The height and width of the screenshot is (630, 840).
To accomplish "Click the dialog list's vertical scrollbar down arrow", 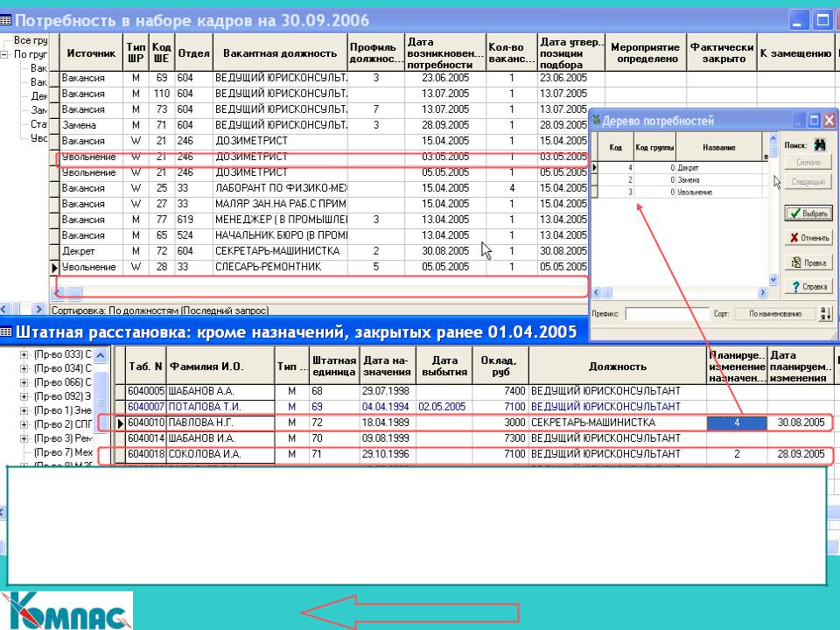I will click(773, 279).
